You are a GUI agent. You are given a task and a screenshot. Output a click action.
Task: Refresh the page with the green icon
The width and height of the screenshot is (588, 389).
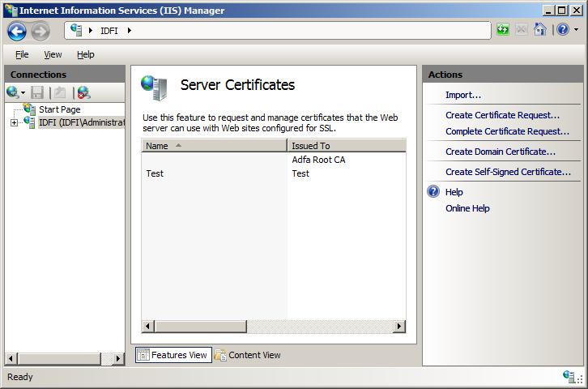[502, 29]
